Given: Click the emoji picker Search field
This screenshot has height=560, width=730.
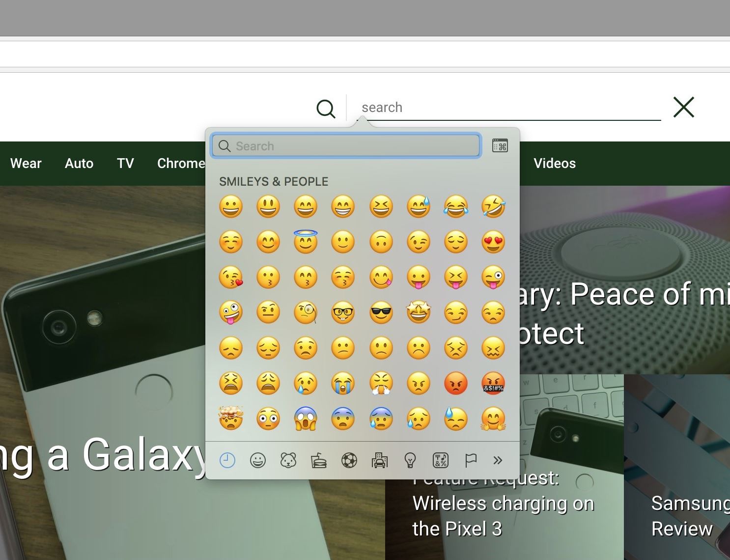Looking at the screenshot, I should (346, 146).
